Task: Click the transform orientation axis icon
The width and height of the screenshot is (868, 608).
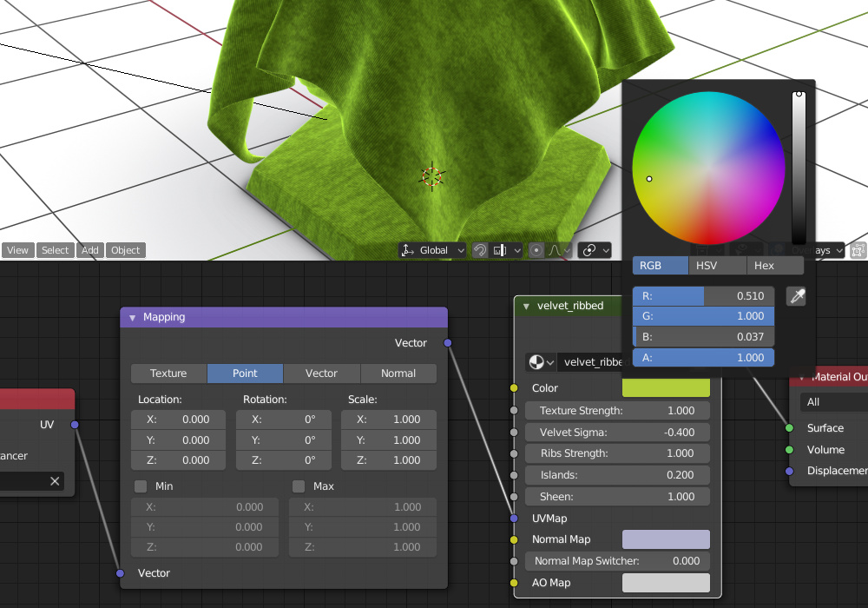Action: (405, 250)
